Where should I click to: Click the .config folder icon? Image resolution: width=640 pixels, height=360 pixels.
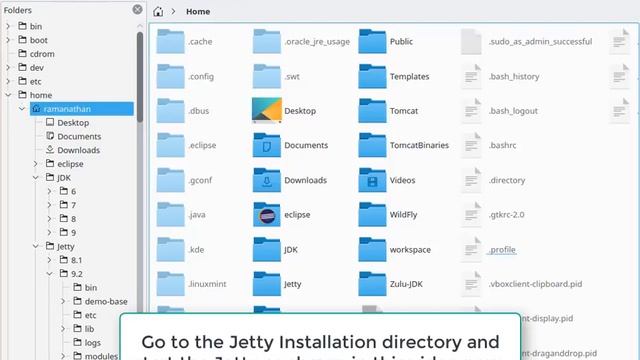170,76
